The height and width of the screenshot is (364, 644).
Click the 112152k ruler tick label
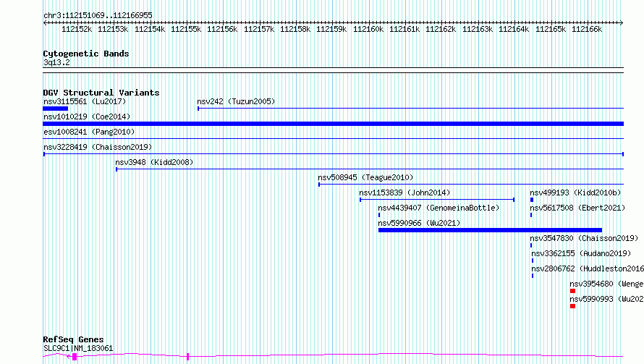click(77, 29)
